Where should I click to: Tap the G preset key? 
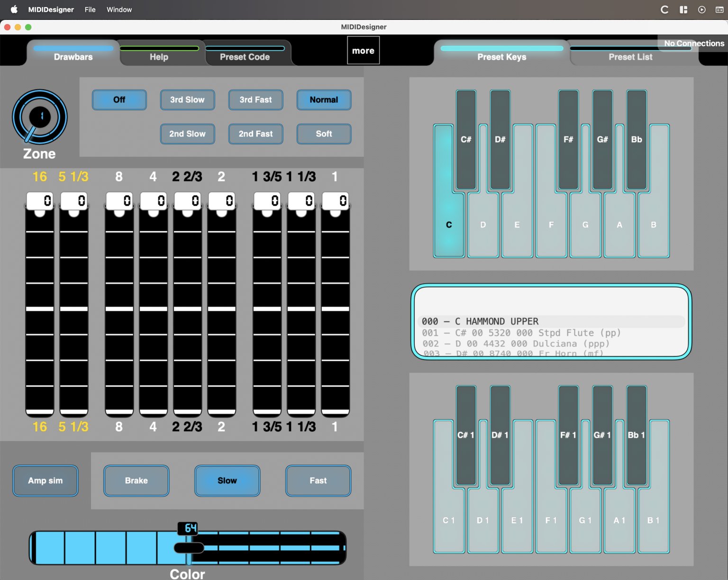pos(586,225)
